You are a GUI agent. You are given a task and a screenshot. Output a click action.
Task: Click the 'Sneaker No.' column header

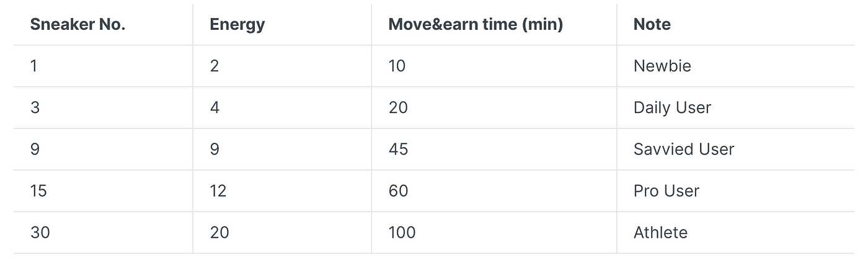tap(77, 25)
